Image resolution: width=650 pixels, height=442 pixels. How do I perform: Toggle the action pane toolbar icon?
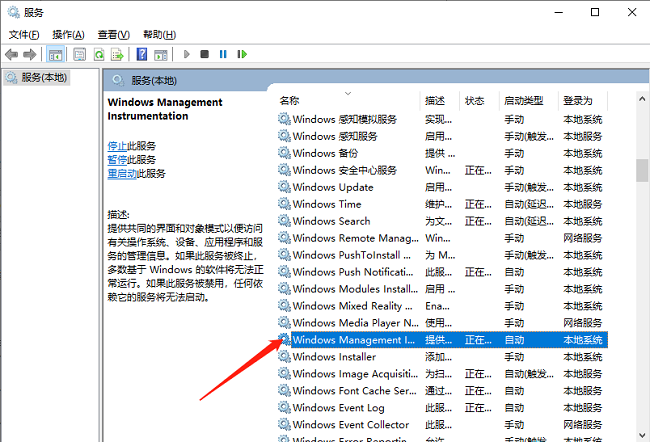click(160, 54)
